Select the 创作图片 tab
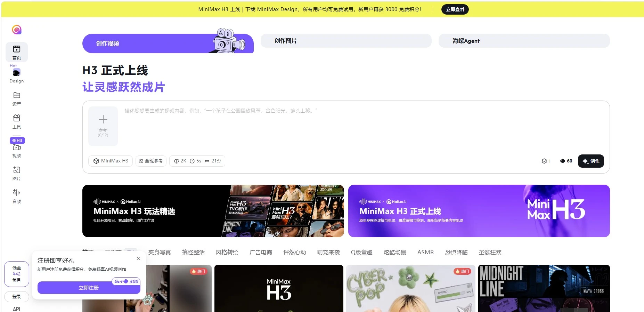This screenshot has height=312, width=644. click(346, 41)
